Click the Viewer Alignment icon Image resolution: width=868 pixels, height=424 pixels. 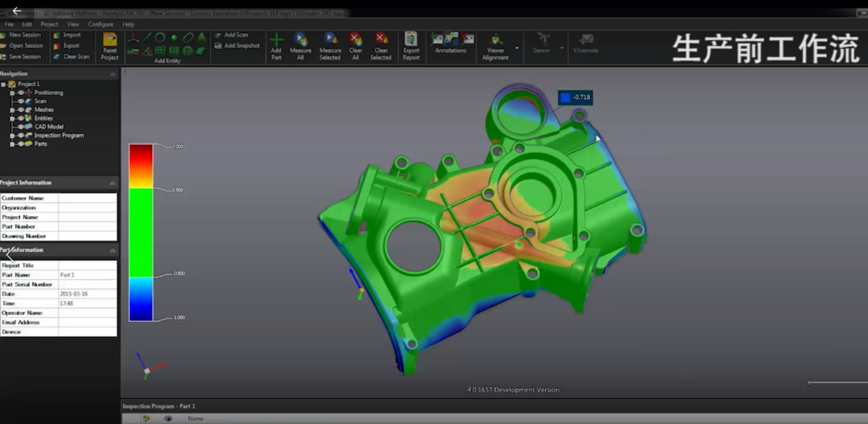496,39
